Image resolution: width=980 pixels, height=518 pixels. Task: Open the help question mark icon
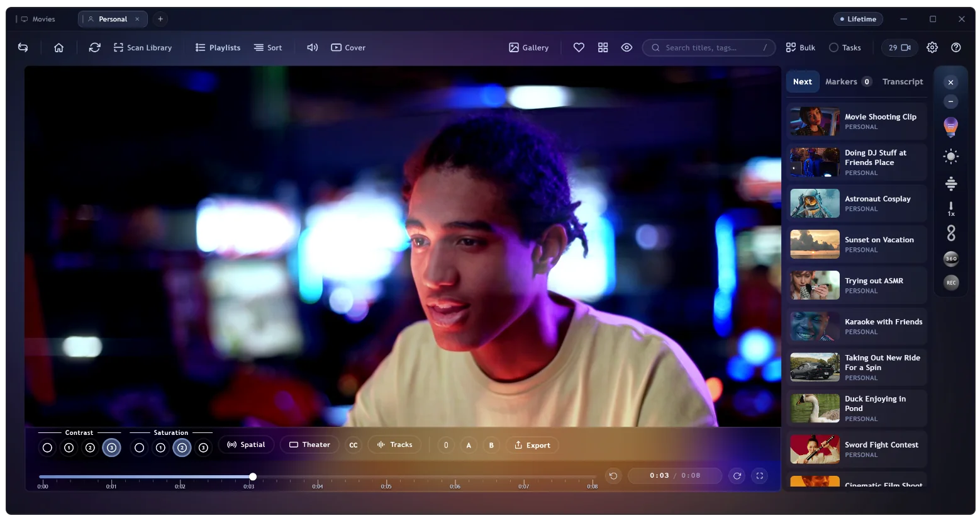pyautogui.click(x=956, y=47)
